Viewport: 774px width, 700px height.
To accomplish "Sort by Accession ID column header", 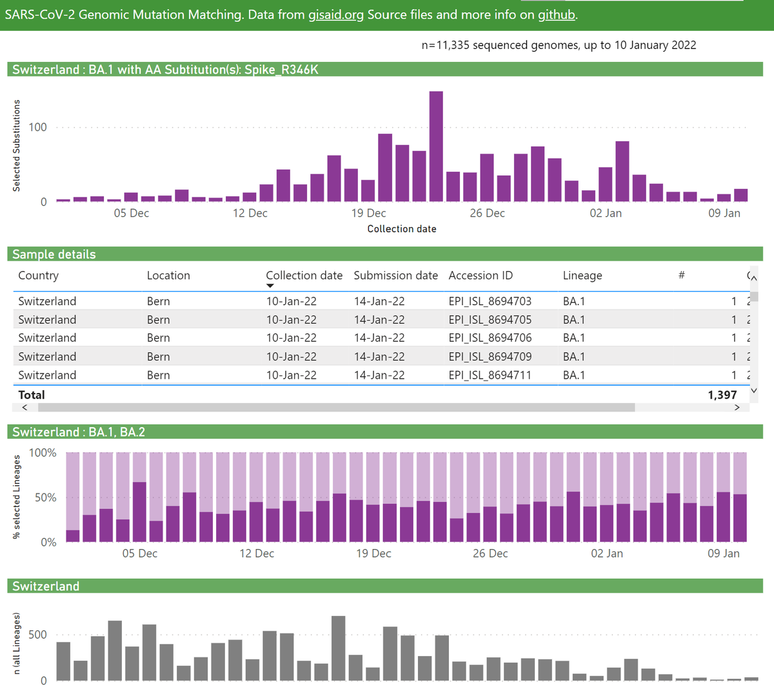I will 481,275.
